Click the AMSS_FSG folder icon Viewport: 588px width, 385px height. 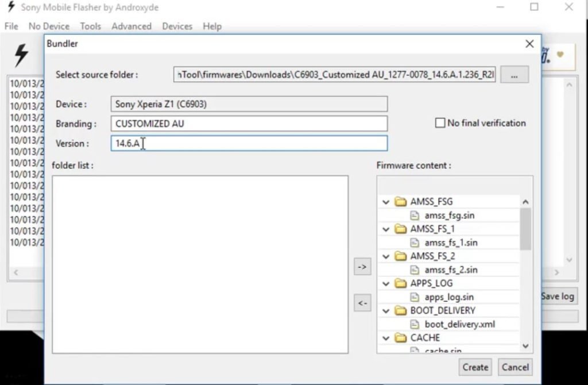pos(401,202)
